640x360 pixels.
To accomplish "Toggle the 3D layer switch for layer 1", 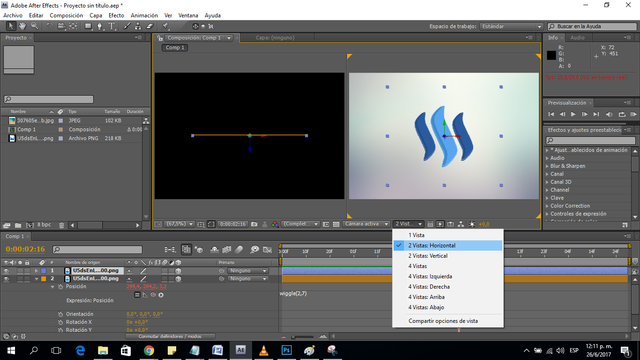I will click(178, 271).
